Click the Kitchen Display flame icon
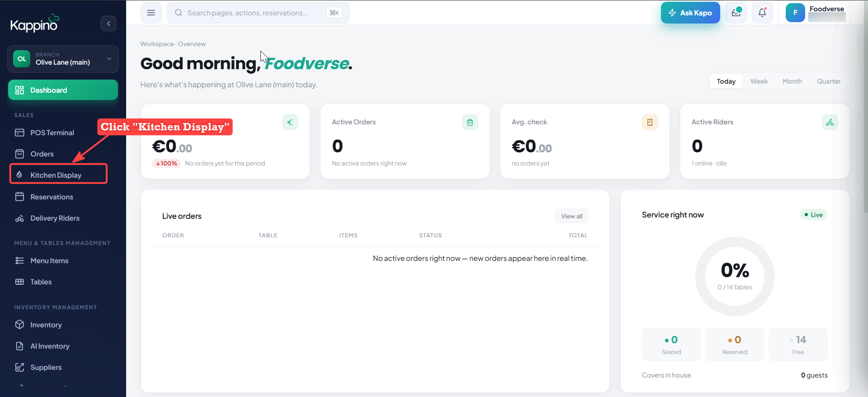This screenshot has height=397, width=868. (19, 175)
